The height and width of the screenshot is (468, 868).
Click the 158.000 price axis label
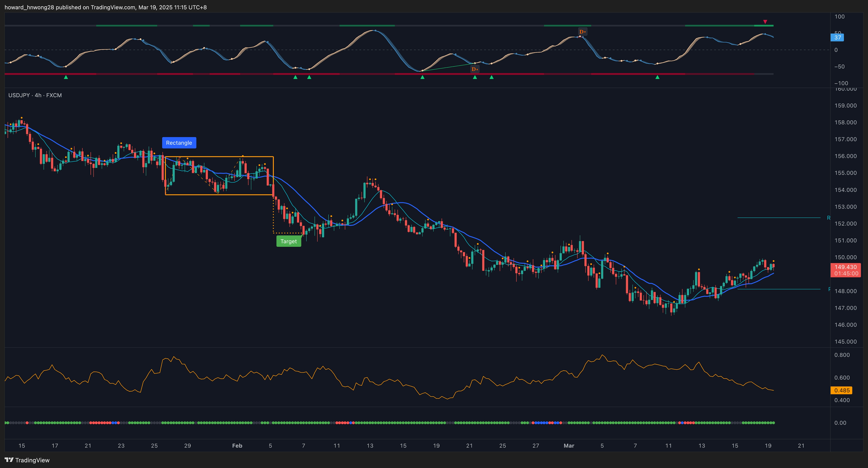pyautogui.click(x=845, y=122)
